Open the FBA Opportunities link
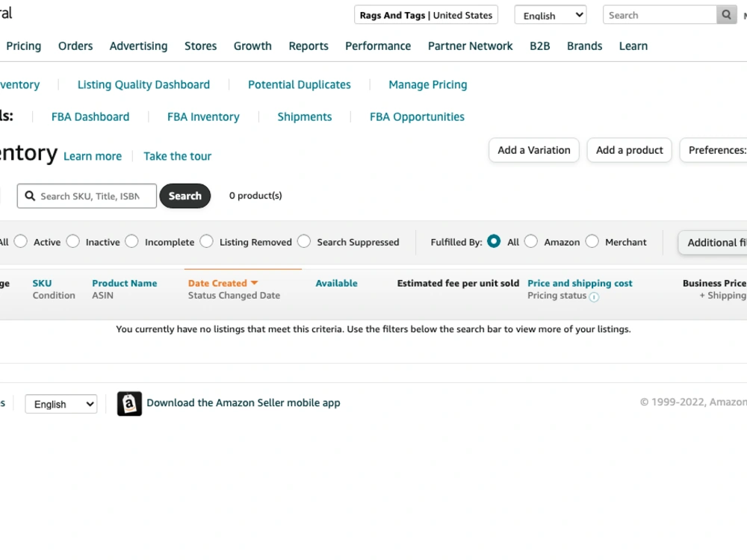 [417, 116]
